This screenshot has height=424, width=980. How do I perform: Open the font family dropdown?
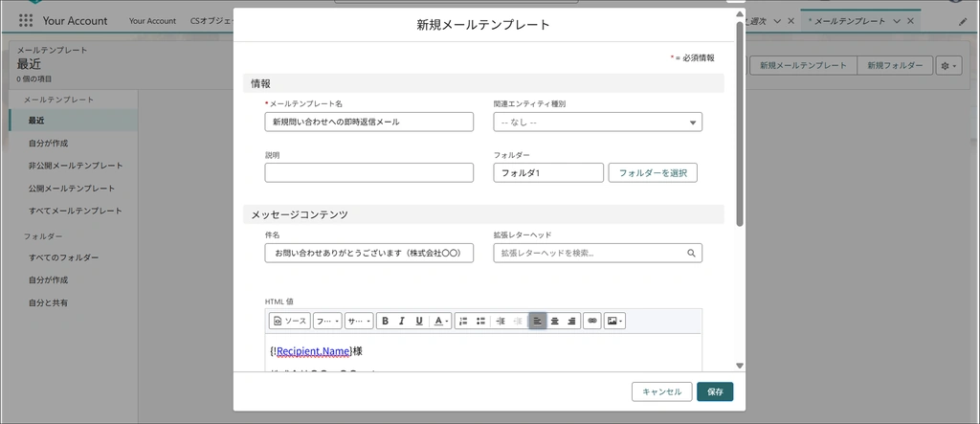pyautogui.click(x=326, y=322)
